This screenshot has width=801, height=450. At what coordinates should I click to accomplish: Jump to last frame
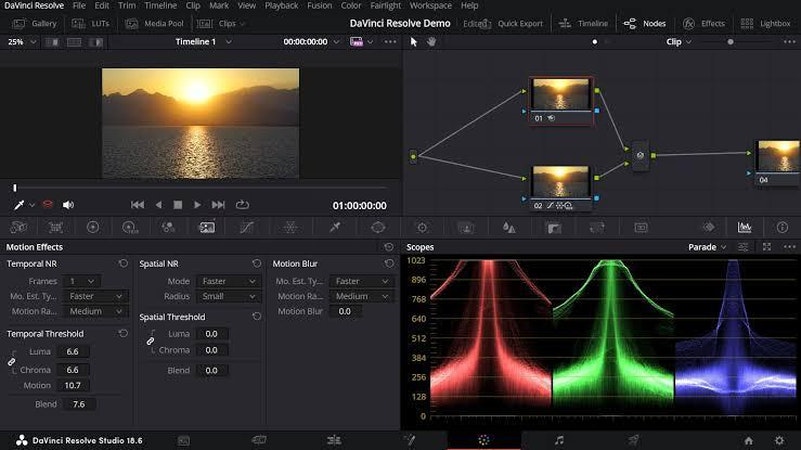(218, 205)
